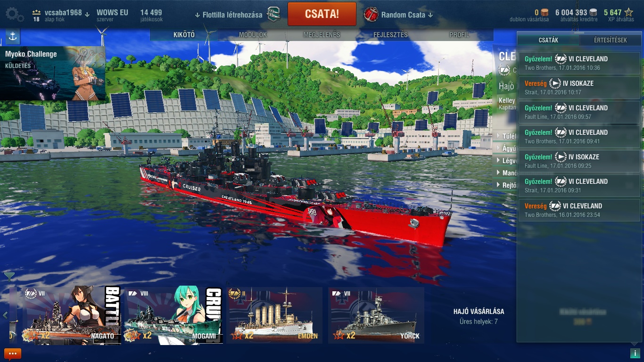This screenshot has width=644, height=362.
Task: Click the free XP star icon
Action: coord(628,13)
